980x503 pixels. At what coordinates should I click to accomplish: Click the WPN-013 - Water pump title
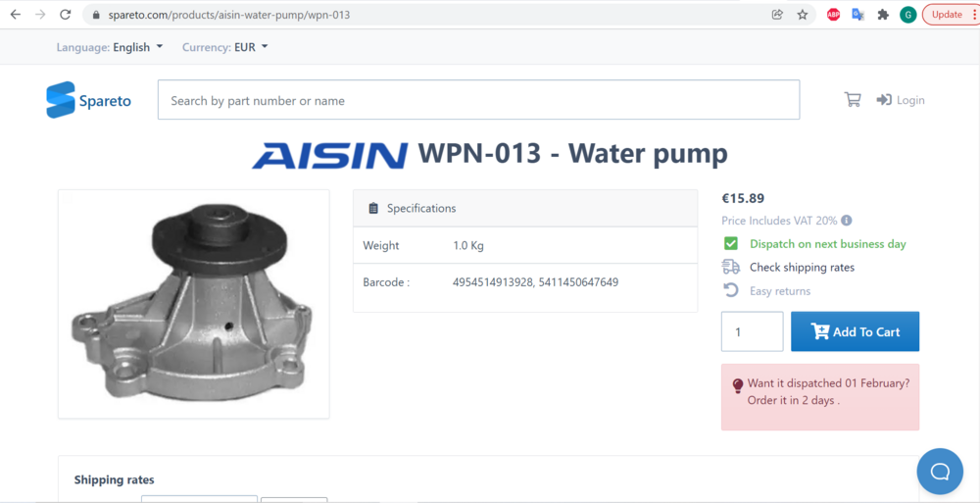[x=572, y=153]
